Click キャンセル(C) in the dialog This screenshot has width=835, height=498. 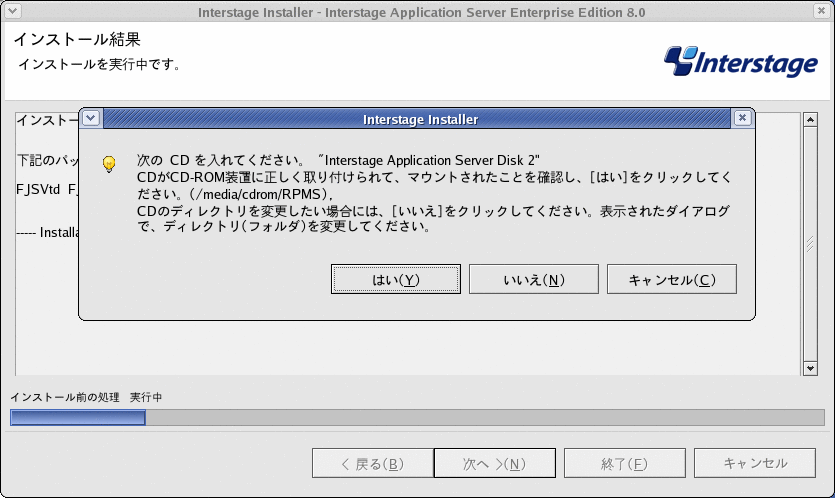[672, 279]
